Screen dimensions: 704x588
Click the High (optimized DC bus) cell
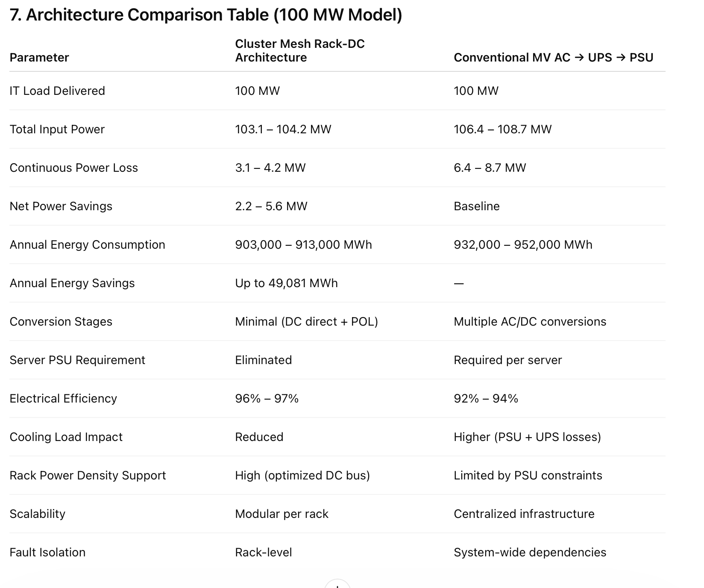pos(302,476)
